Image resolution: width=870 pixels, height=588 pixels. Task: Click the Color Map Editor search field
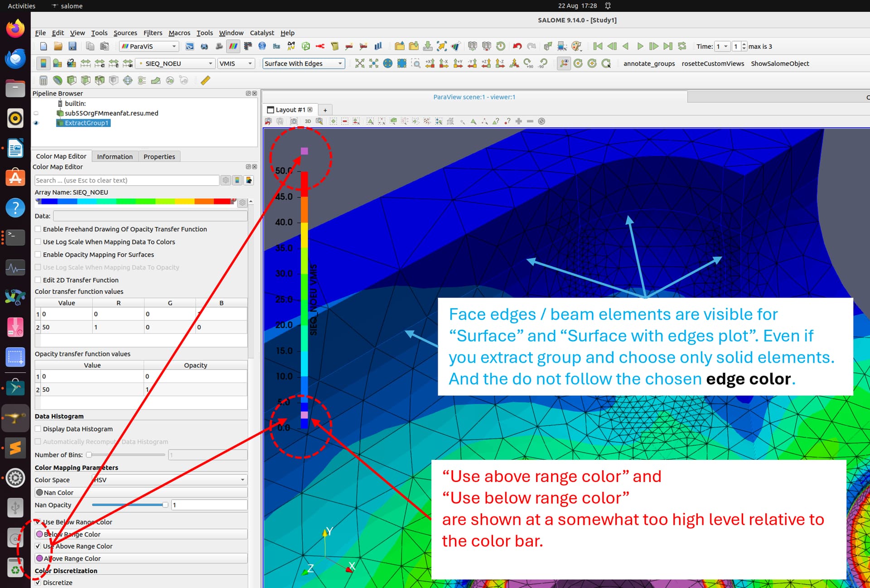[x=127, y=180]
